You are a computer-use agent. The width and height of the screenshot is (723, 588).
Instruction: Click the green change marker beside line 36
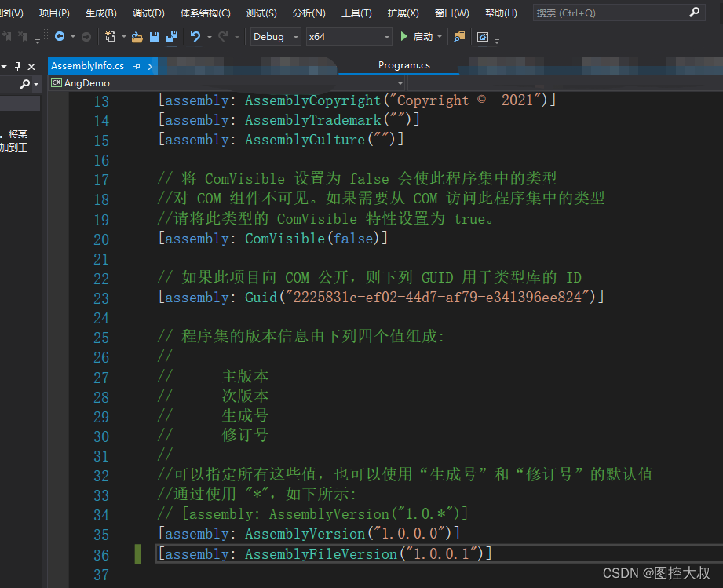[x=138, y=554]
